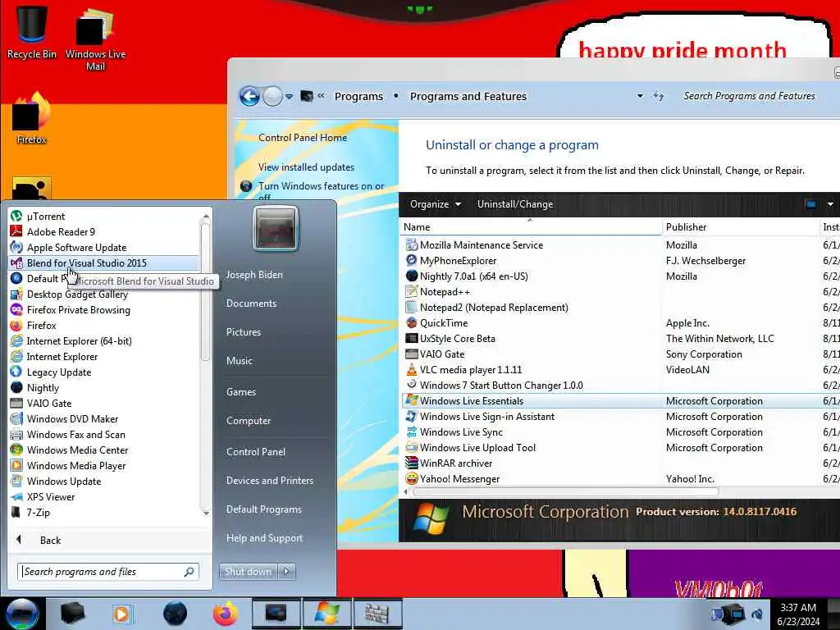Launch Windows Media Center
The image size is (840, 630).
[x=104, y=450]
